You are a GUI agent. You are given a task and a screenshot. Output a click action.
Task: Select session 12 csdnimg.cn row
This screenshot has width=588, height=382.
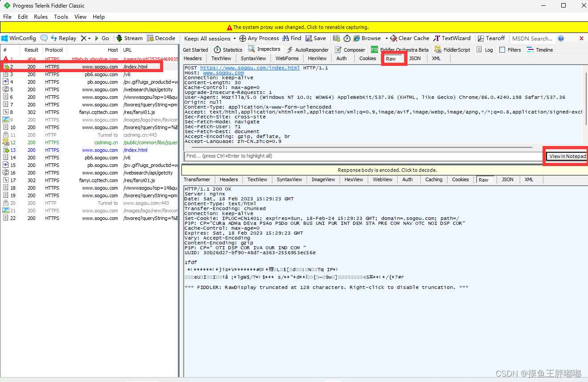pyautogui.click(x=89, y=142)
